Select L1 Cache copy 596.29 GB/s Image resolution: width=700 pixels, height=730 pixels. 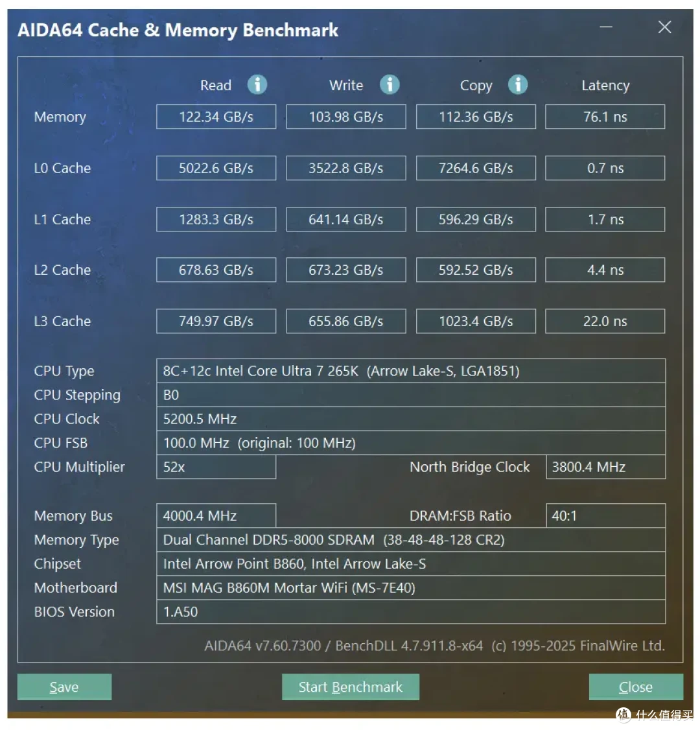pos(476,219)
